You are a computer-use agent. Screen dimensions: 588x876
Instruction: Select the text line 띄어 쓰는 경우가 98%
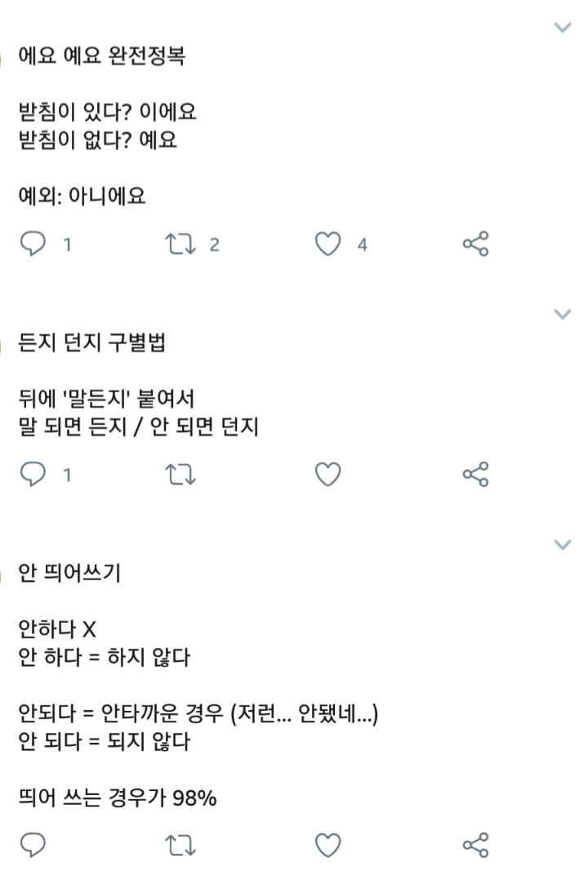pos(117,798)
